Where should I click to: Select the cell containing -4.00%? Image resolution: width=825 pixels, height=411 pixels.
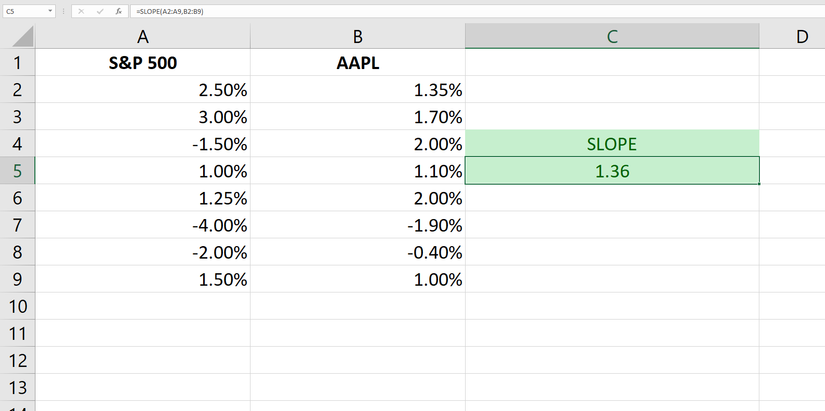tap(143, 225)
